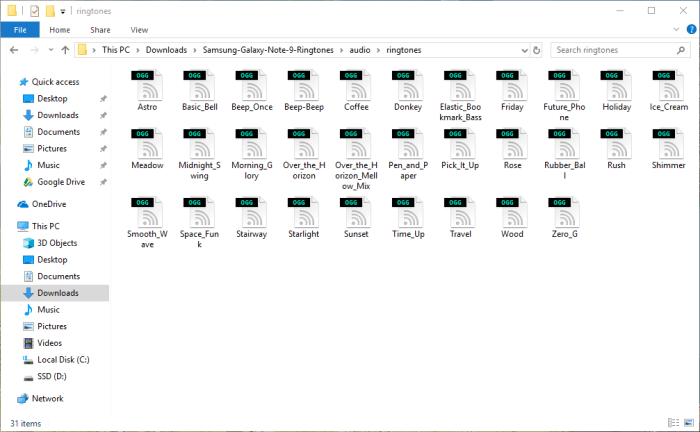
Task: Open the File menu
Action: point(19,30)
